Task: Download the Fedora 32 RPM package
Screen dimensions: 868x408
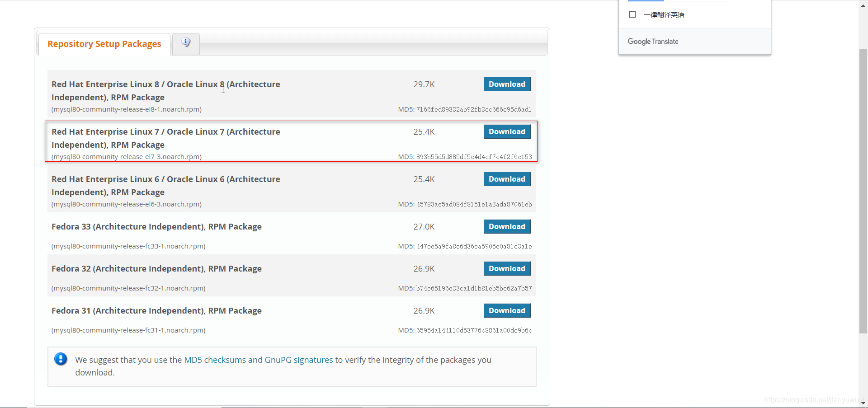Action: pos(507,268)
